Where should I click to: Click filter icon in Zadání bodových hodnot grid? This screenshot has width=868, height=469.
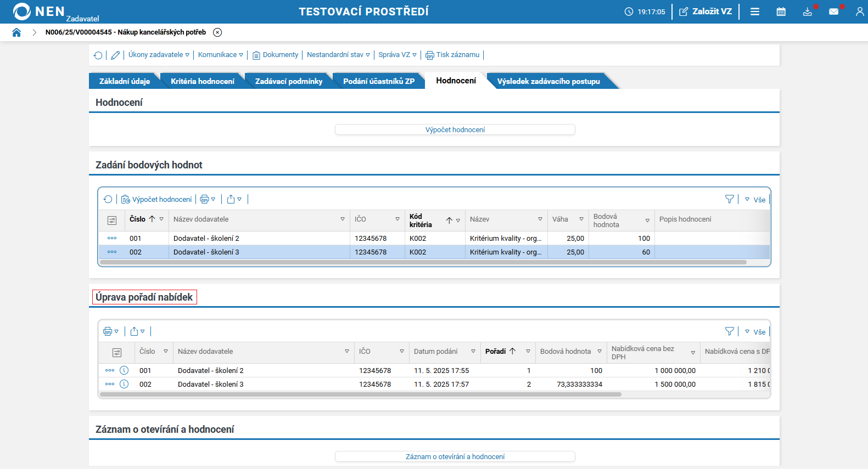729,199
